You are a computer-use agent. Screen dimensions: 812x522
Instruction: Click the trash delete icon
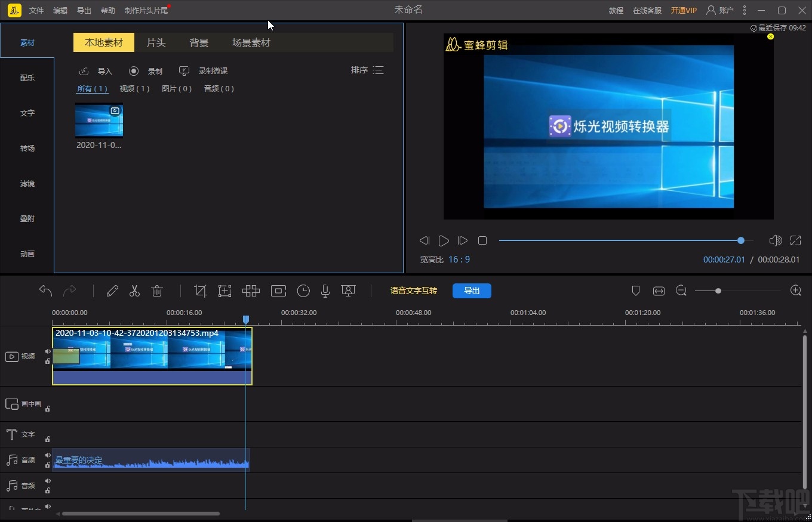pyautogui.click(x=157, y=291)
